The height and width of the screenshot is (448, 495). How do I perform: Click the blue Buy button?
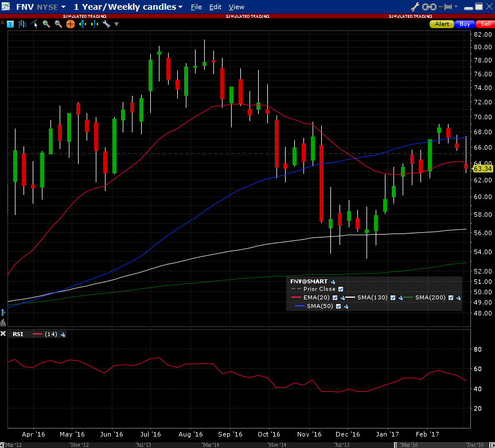tap(465, 24)
